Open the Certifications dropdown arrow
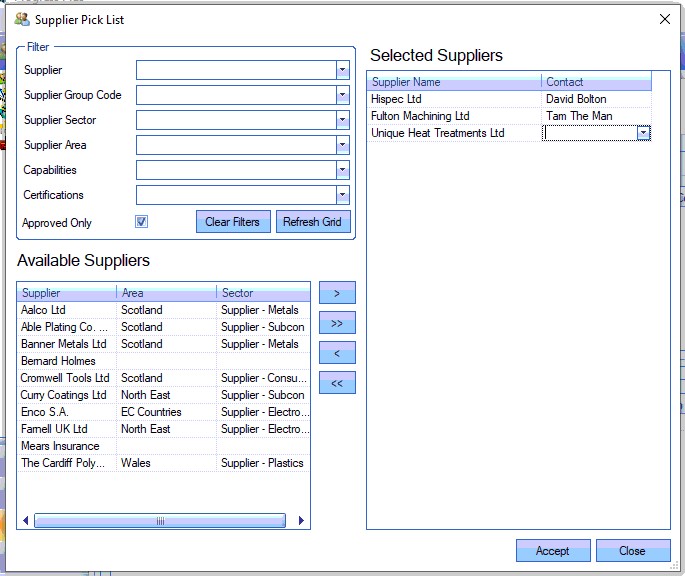The image size is (685, 576). [342, 194]
